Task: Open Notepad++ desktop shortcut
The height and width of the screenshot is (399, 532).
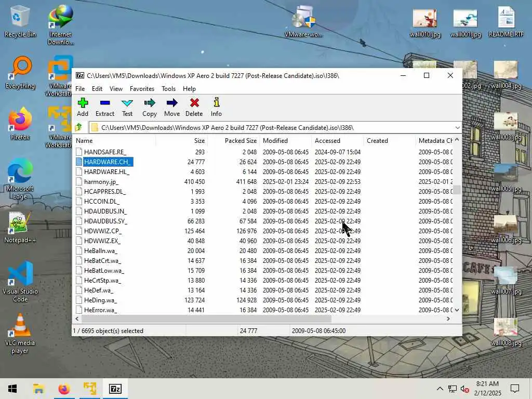Action: 20,227
